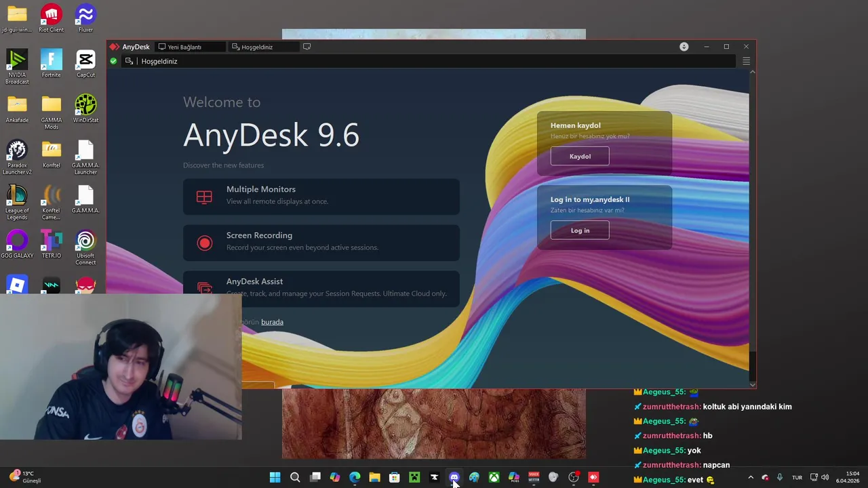Viewport: 868px width, 488px height.
Task: Open the AnyDesk Assist feature card
Action: [x=321, y=288]
